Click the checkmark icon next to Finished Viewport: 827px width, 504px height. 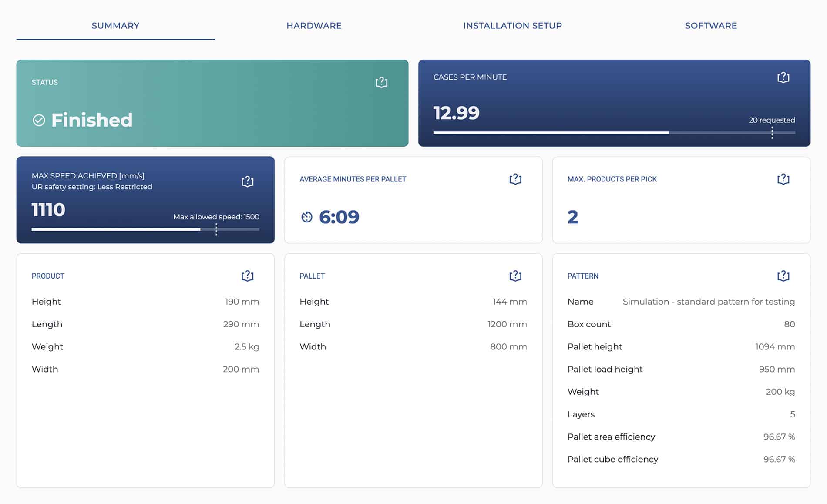pyautogui.click(x=39, y=120)
